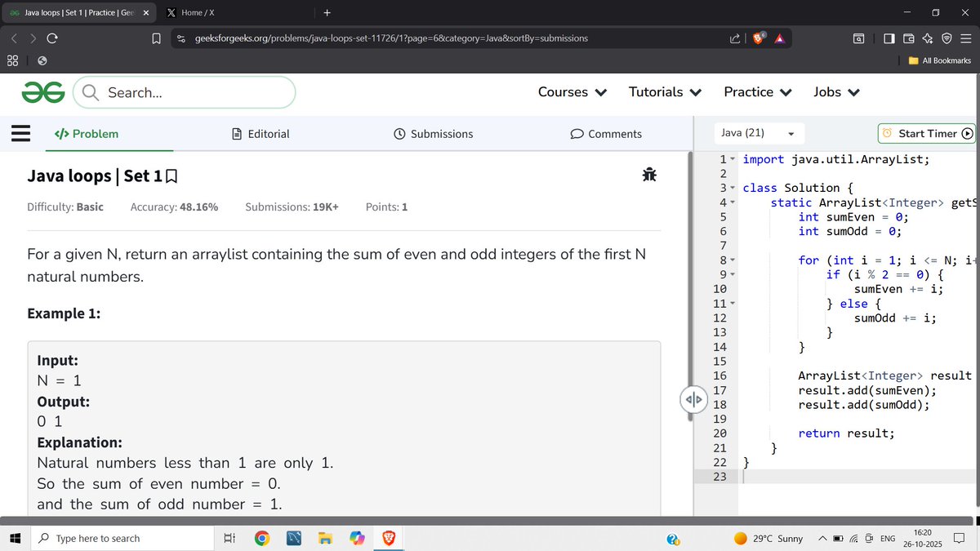Open the notification center icon
Viewport: 980px width, 551px height.
[959, 538]
